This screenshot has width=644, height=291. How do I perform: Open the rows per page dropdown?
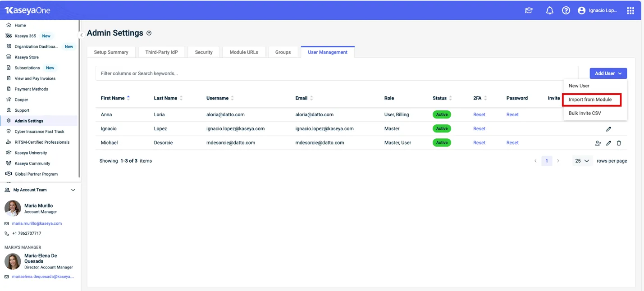pos(582,161)
